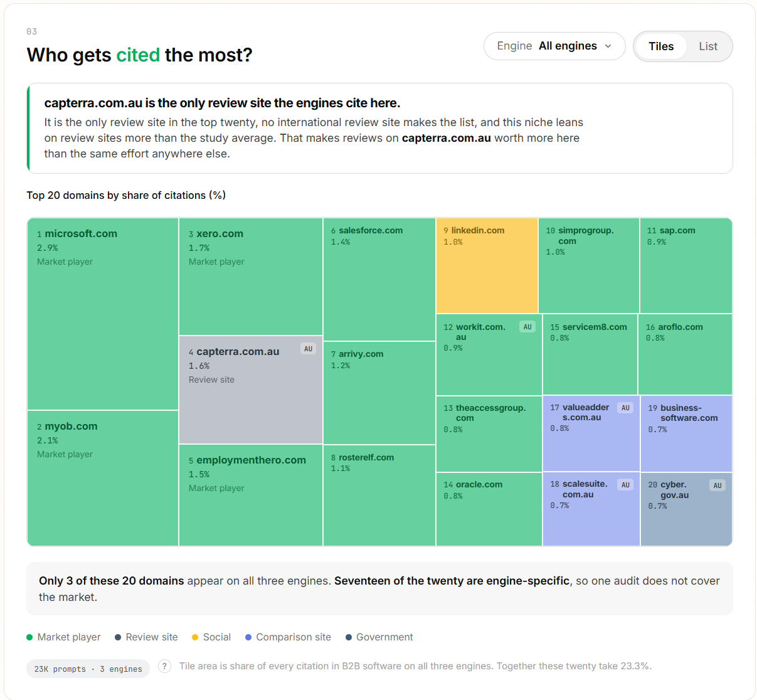Select the employmenthero.com tile
Screen dimensions: 757x700
251,496
